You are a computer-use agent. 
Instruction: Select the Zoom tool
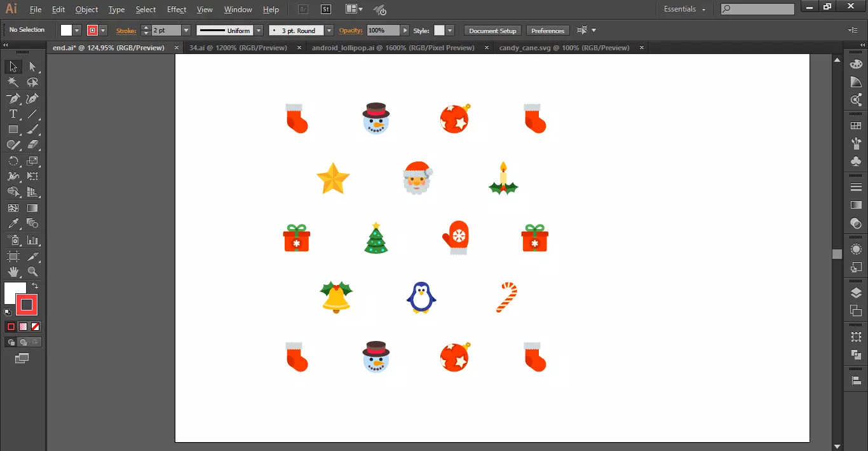[x=33, y=272]
